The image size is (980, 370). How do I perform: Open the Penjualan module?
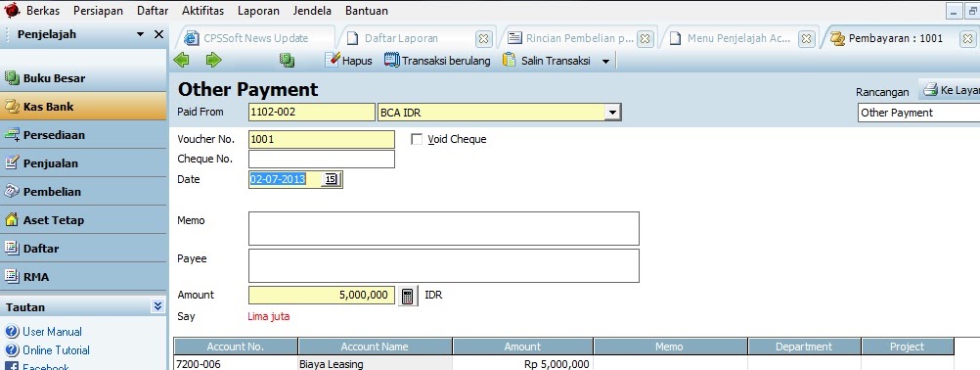click(83, 163)
